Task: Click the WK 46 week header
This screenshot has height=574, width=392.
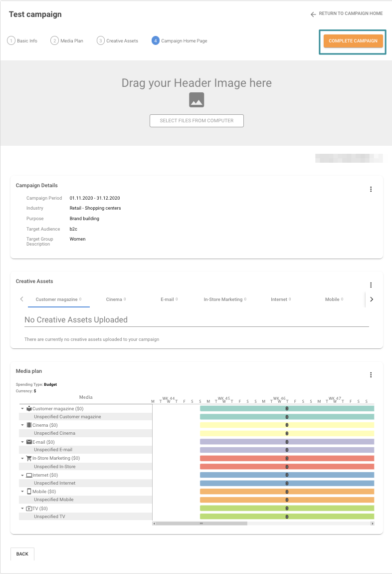Action: (279, 398)
